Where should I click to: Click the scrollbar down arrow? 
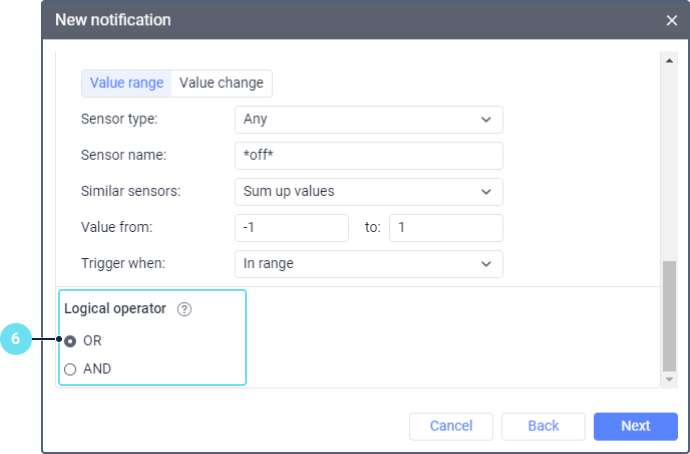pyautogui.click(x=669, y=380)
